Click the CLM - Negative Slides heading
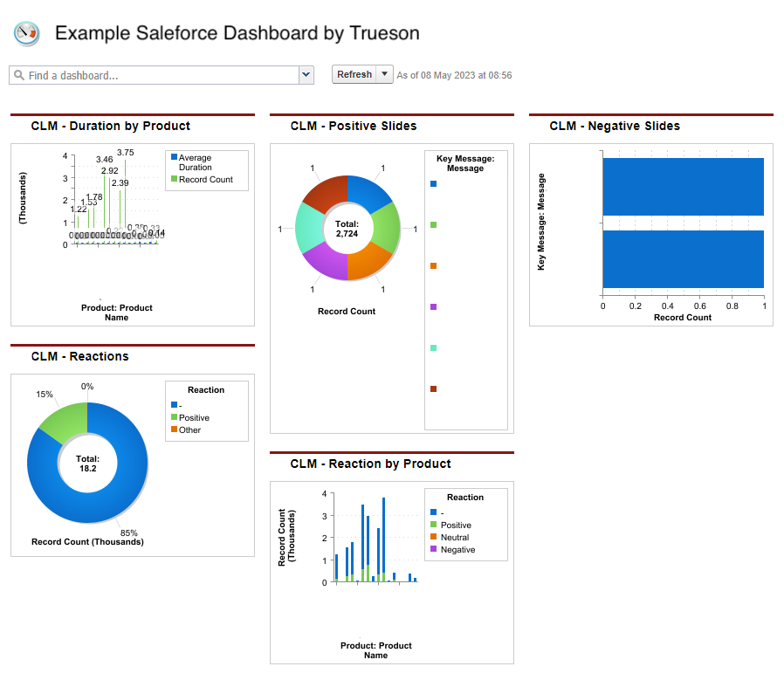This screenshot has width=784, height=694. click(615, 126)
